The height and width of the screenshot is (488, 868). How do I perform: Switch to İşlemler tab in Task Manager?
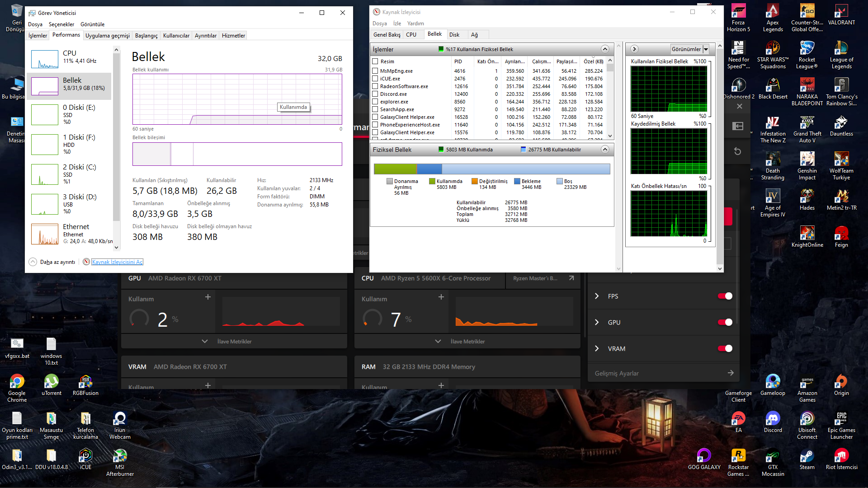(x=38, y=35)
